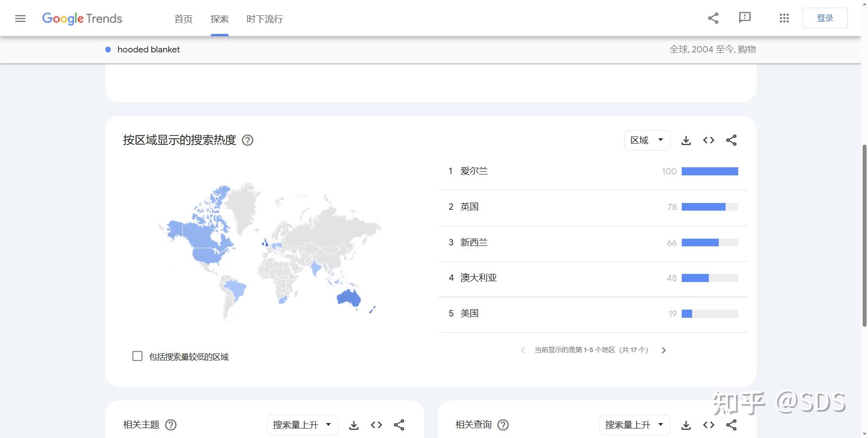This screenshot has height=438, width=868.
Task: Open the hamburger main menu
Action: (20, 19)
